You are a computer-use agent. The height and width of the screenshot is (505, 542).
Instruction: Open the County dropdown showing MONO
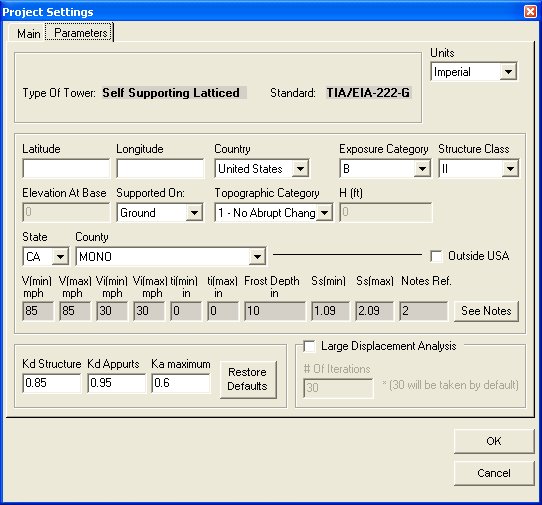[x=171, y=256]
